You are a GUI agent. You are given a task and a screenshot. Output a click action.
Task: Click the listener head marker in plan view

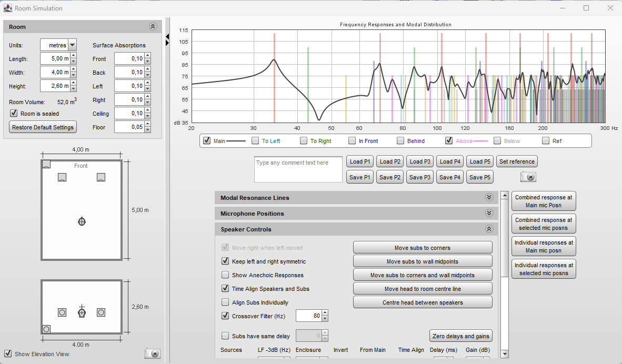(x=82, y=221)
